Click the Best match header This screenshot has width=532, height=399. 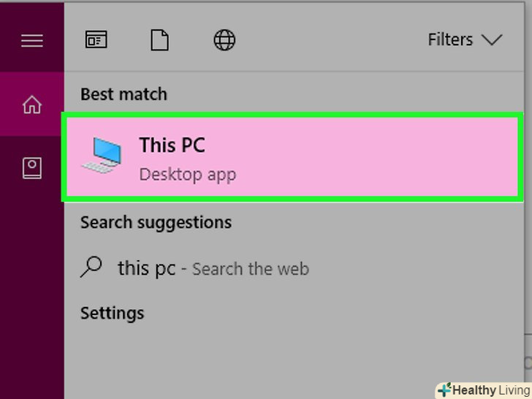tap(123, 94)
